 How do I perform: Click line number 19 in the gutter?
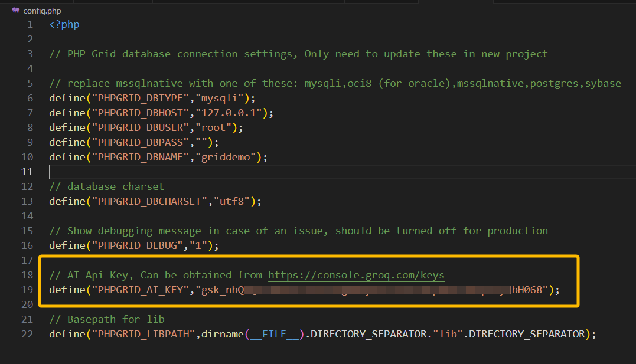tap(27, 290)
